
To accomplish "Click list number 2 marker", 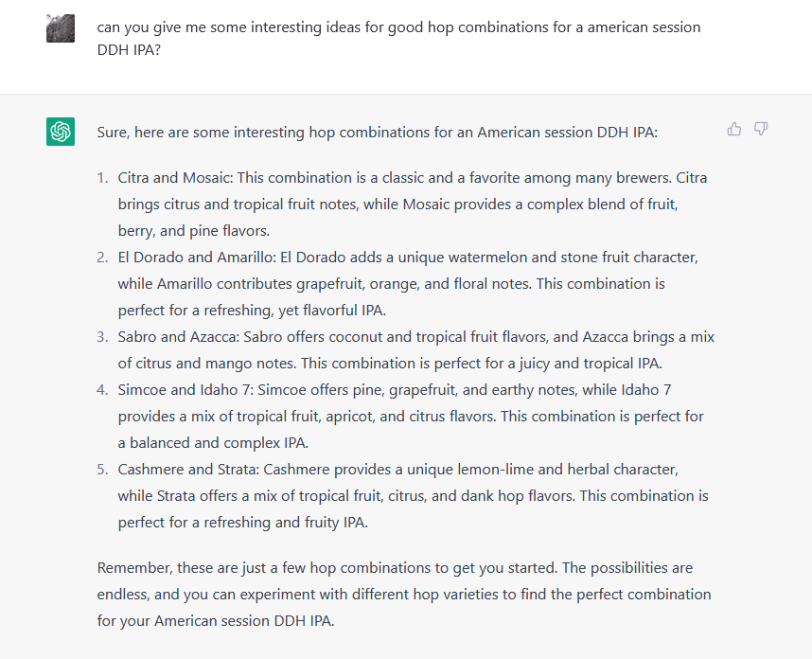I will tap(102, 258).
